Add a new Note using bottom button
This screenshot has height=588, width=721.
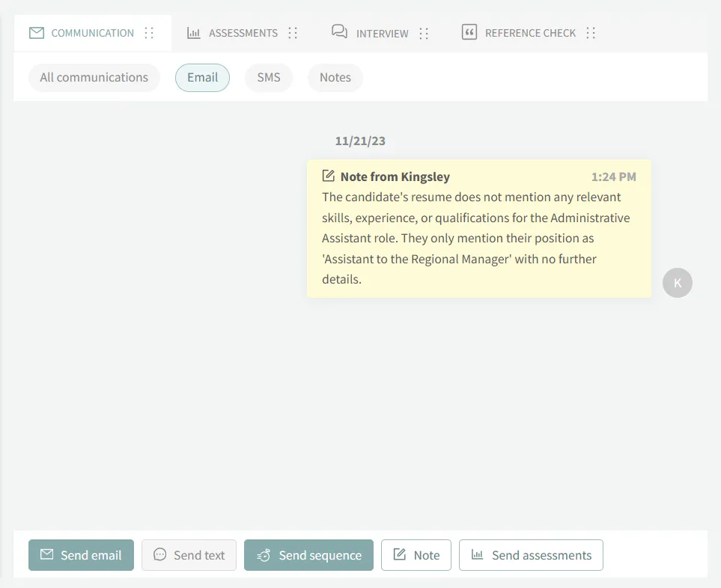click(416, 555)
